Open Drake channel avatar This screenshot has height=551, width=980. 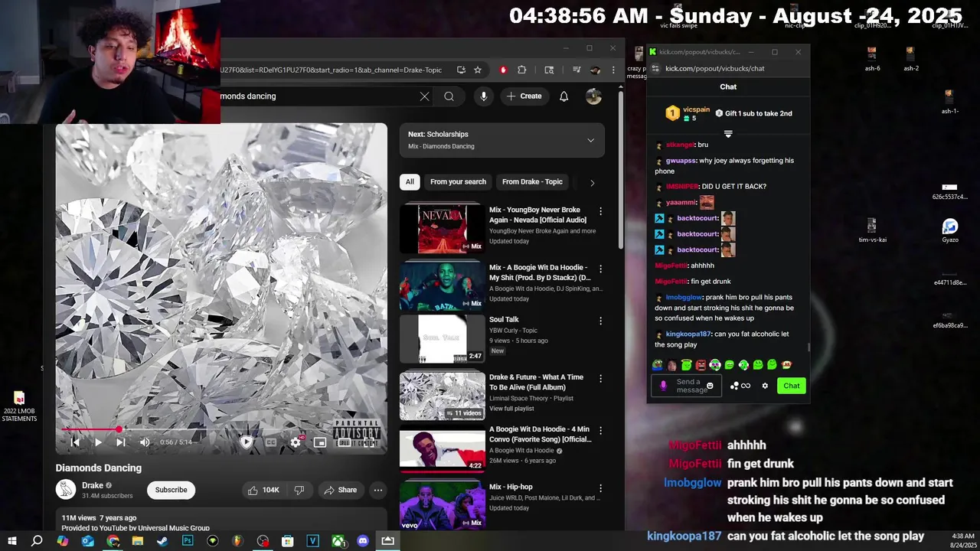pyautogui.click(x=66, y=490)
